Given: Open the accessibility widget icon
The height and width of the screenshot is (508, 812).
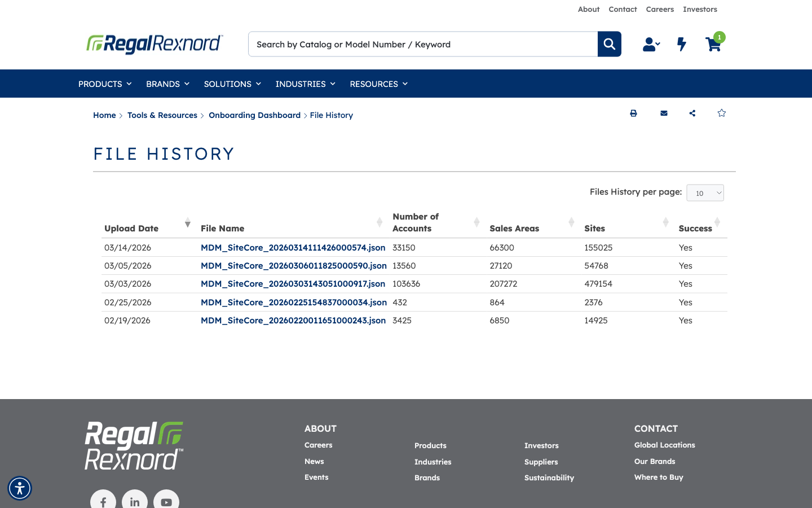Looking at the screenshot, I should click(x=20, y=488).
